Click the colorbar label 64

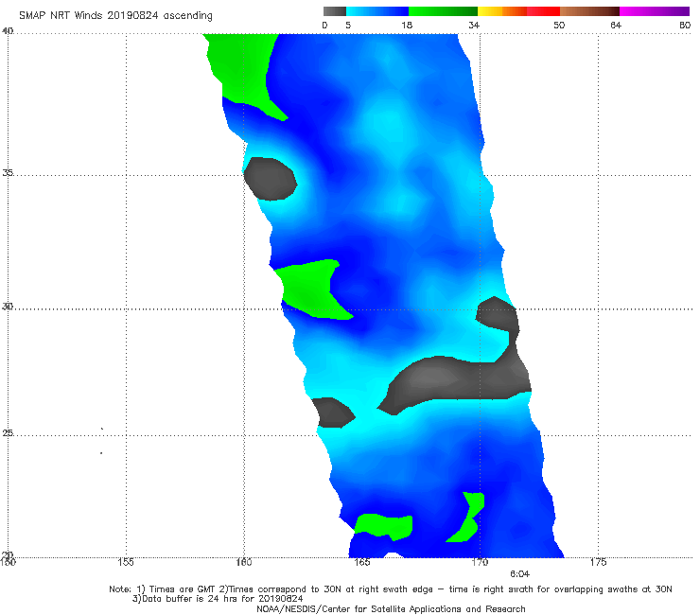coord(616,26)
